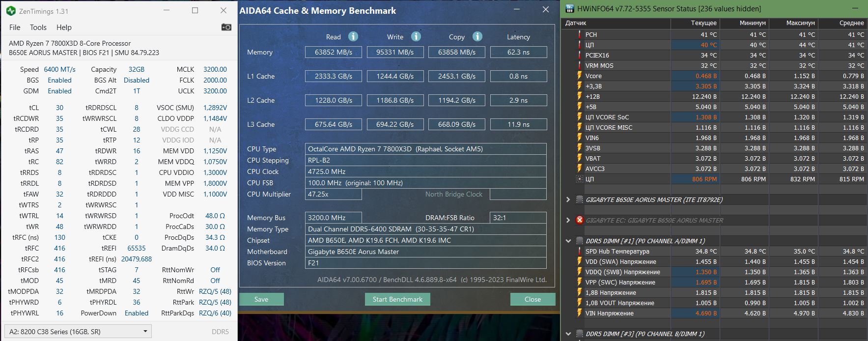Screen dimensions: 868x341
Task: Collapse the DDR5 DIMM [#1] sensor group
Action: 568,241
